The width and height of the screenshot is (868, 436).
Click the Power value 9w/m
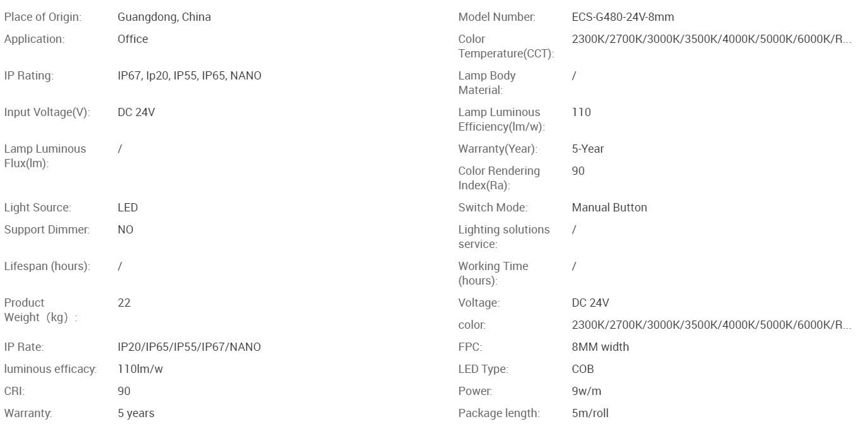pos(586,391)
